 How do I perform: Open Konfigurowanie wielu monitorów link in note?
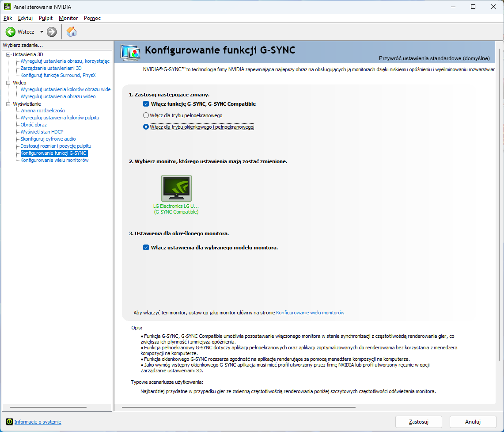pos(310,313)
